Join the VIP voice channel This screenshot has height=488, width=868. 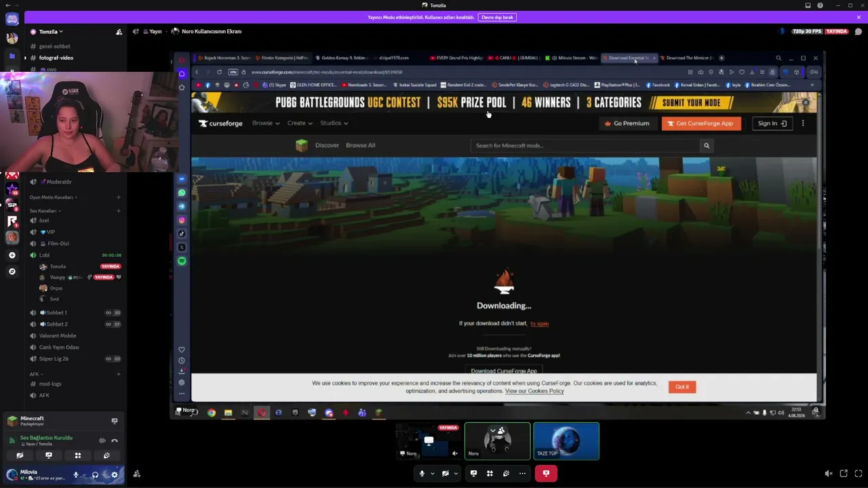coord(50,232)
